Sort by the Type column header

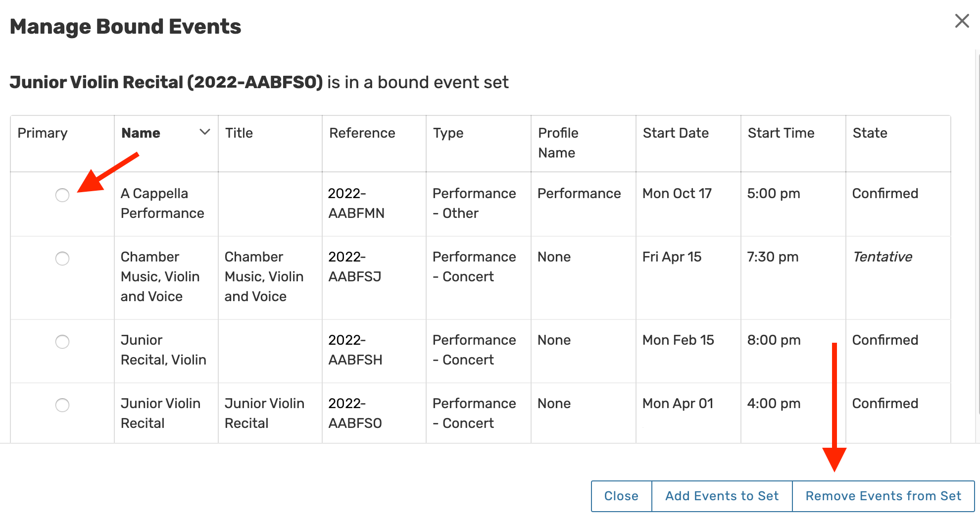(448, 133)
